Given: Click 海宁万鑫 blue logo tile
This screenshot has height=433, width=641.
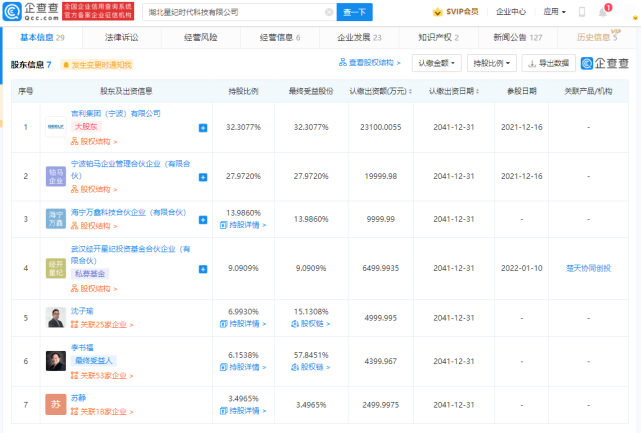Looking at the screenshot, I should [x=56, y=219].
